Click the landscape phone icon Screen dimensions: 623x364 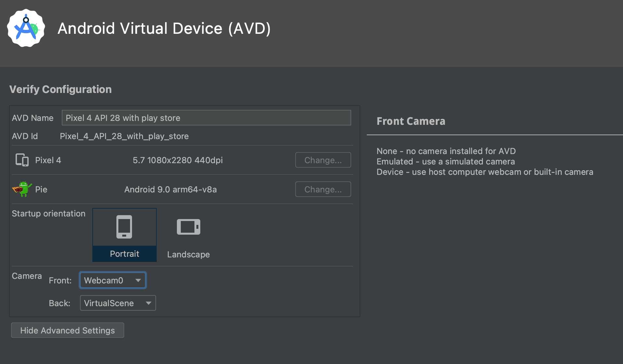point(188,227)
